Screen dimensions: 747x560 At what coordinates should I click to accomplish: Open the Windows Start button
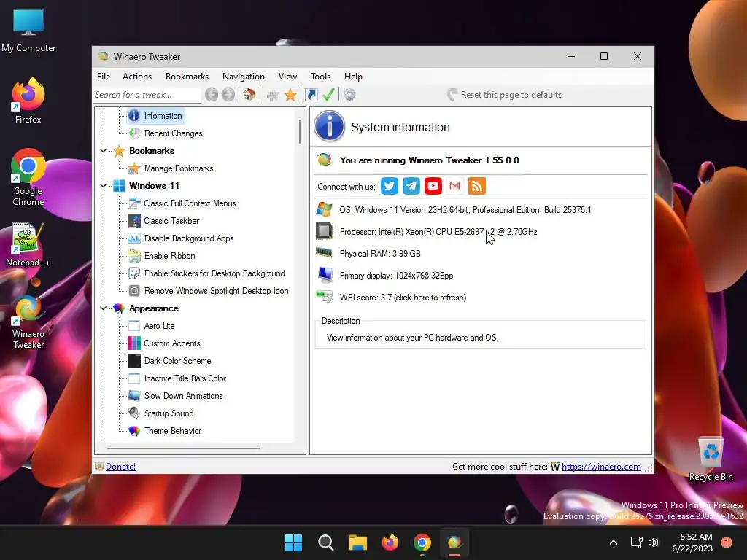(x=293, y=542)
